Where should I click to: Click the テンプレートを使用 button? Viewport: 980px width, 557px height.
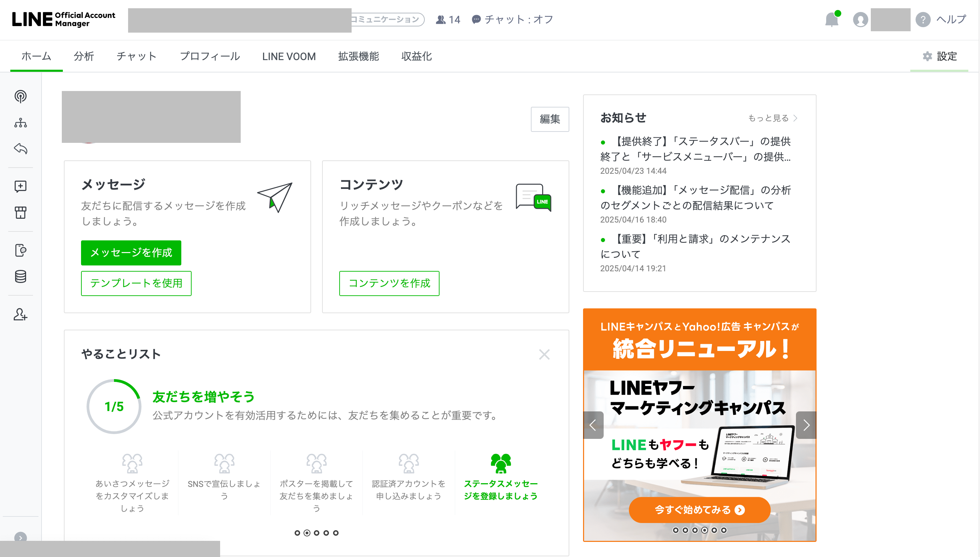136,283
